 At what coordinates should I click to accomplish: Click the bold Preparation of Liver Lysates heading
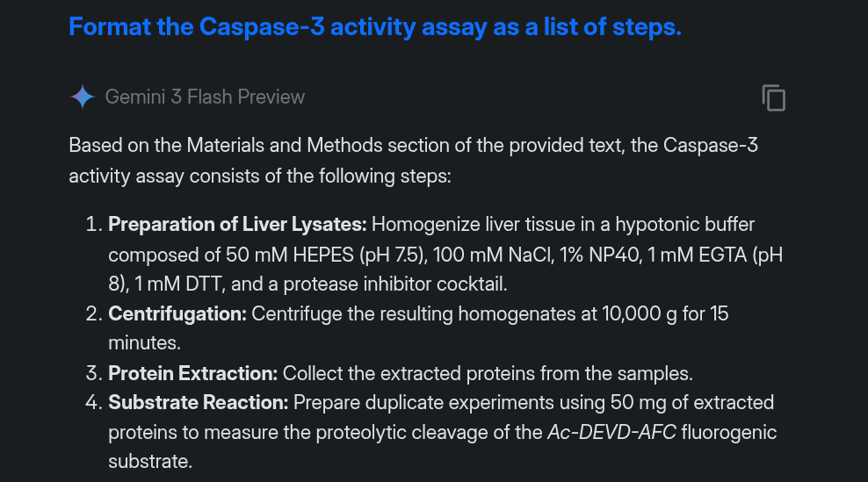[x=237, y=225]
